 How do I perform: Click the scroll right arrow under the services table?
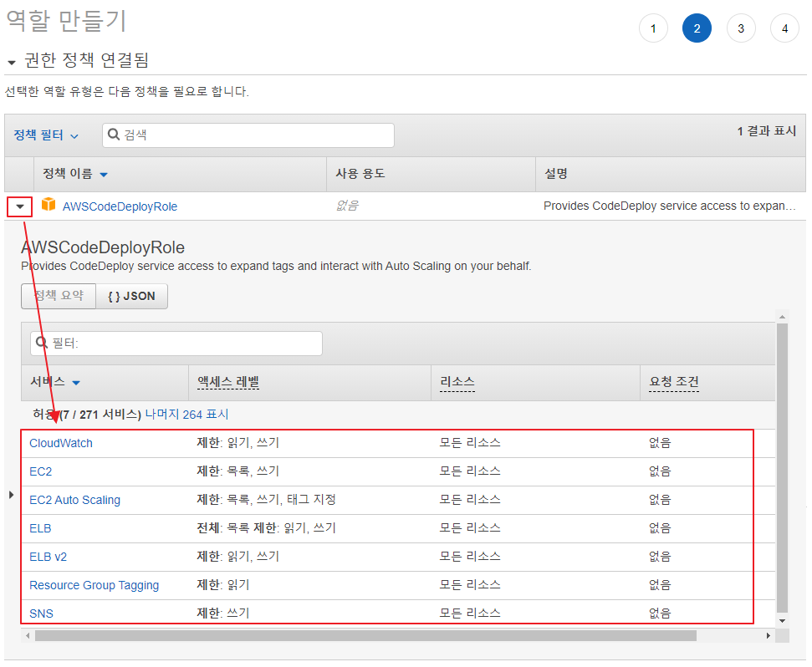pyautogui.click(x=768, y=635)
